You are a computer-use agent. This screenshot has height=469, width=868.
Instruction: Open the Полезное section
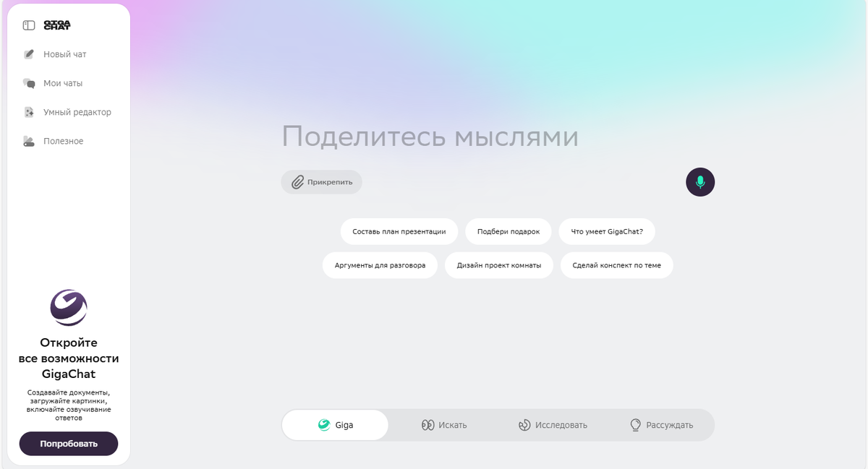coord(54,141)
